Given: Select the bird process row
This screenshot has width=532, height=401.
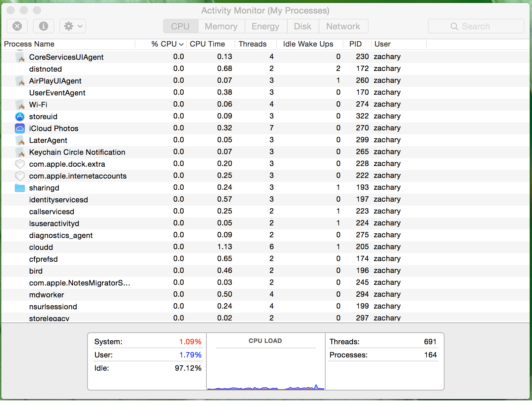Looking at the screenshot, I should 266,271.
